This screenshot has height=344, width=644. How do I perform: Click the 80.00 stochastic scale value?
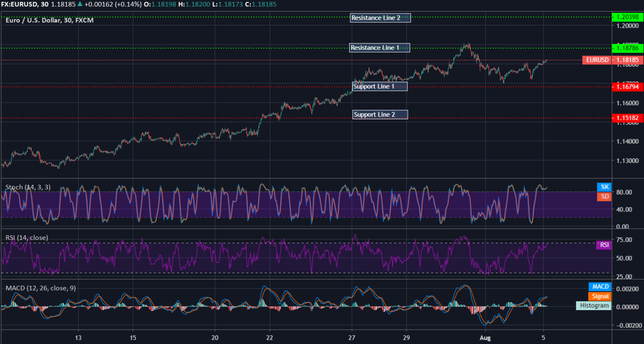(624, 192)
